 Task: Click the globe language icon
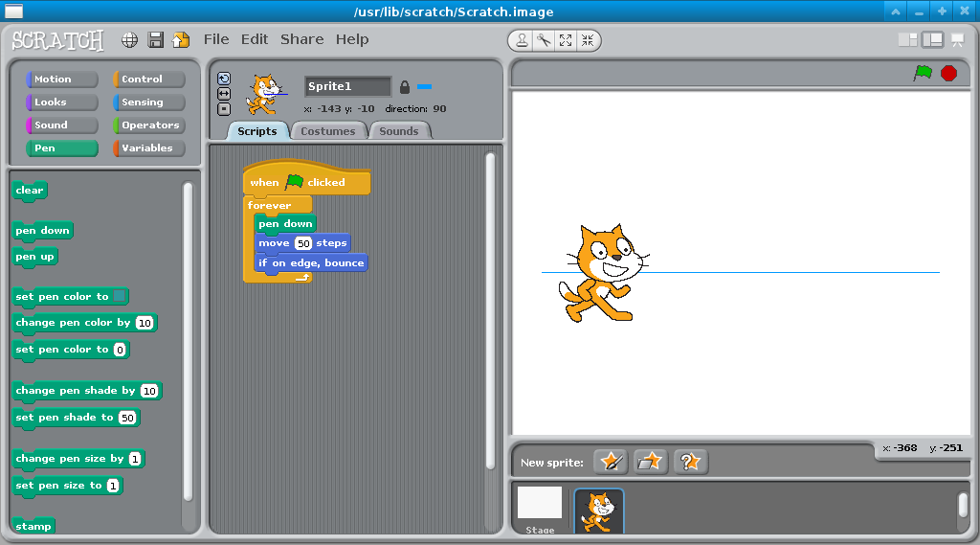(x=130, y=40)
